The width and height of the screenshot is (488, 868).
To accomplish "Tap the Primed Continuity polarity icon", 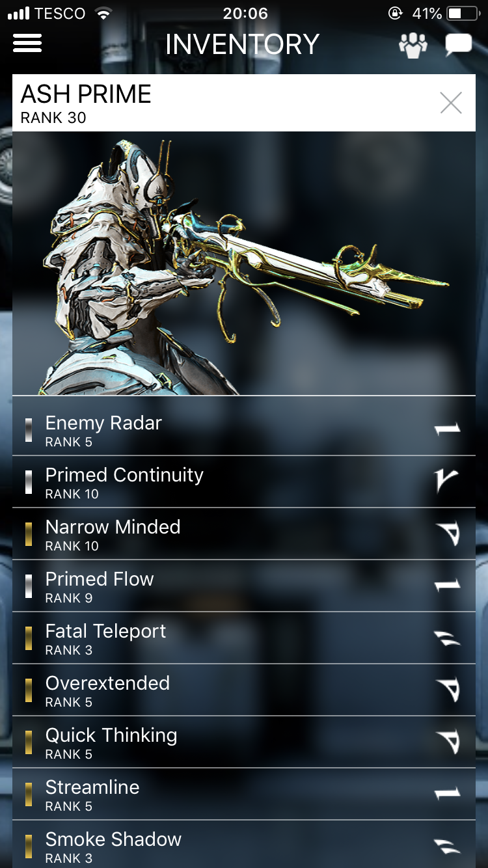I will [x=447, y=481].
